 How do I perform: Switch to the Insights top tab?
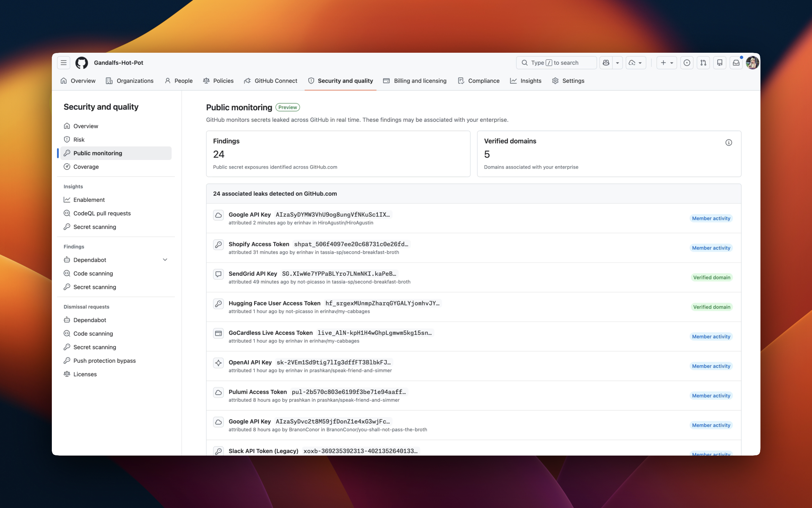(x=526, y=81)
